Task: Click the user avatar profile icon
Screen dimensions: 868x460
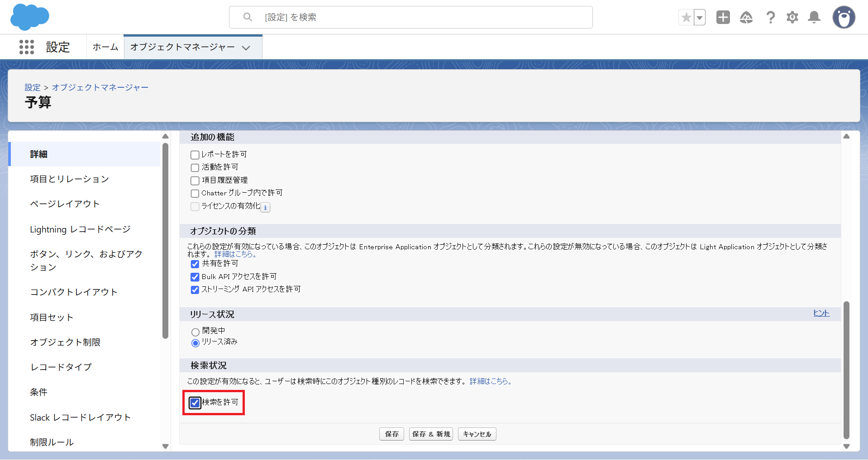Action: [844, 18]
